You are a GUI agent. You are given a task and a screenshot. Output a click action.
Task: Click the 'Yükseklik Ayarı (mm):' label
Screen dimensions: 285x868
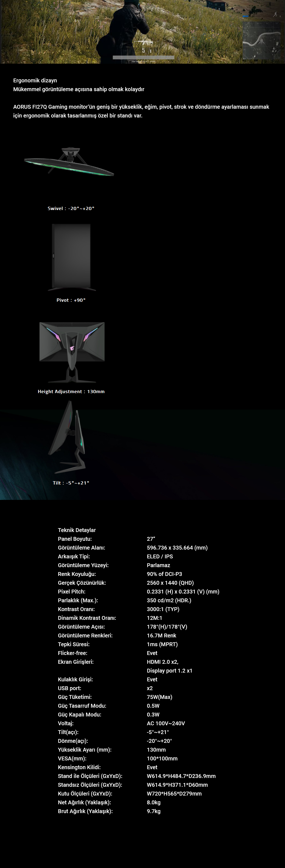click(85, 749)
